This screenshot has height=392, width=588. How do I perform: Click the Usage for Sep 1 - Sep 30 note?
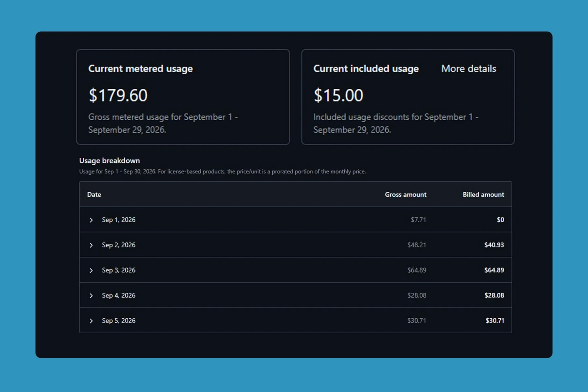click(x=222, y=172)
